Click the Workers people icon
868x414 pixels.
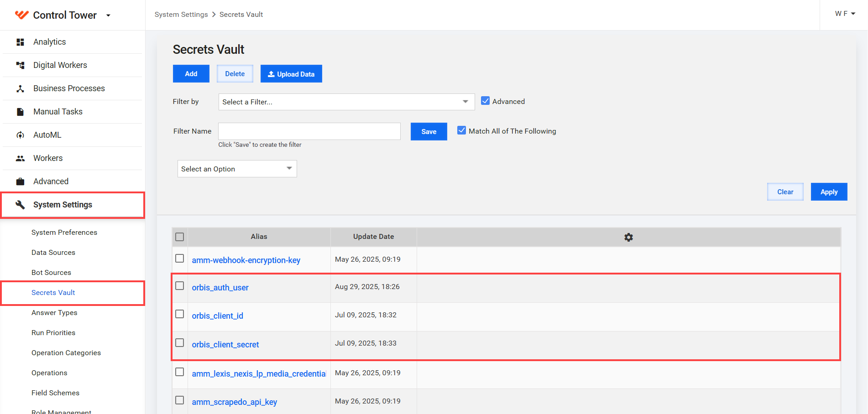click(20, 158)
